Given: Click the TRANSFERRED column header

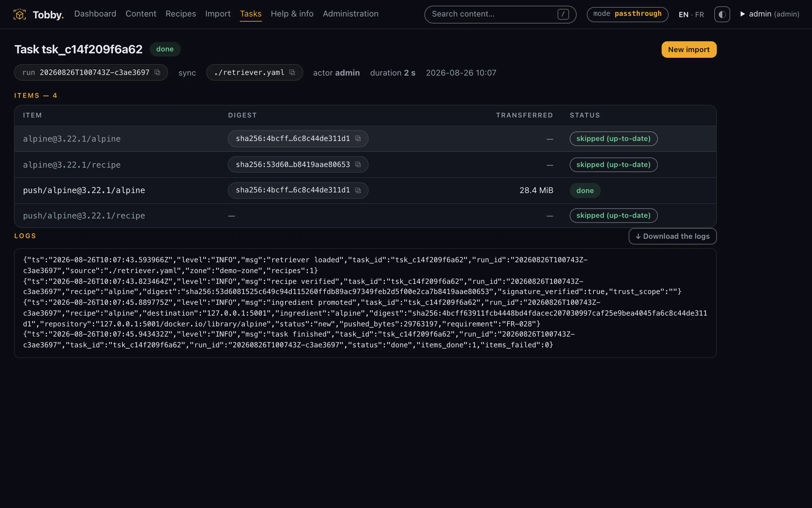Looking at the screenshot, I should point(524,115).
